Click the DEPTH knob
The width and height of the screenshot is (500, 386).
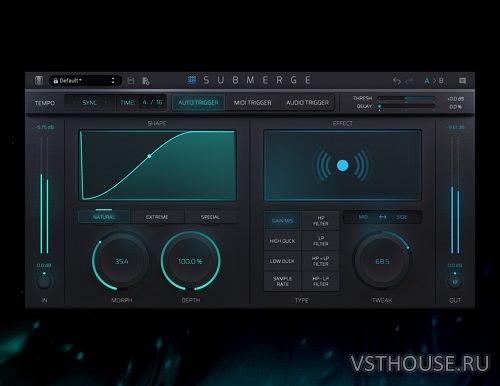pyautogui.click(x=190, y=261)
